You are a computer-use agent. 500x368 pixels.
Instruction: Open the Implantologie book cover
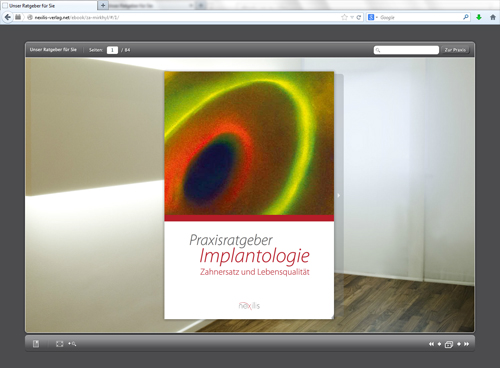click(x=249, y=195)
